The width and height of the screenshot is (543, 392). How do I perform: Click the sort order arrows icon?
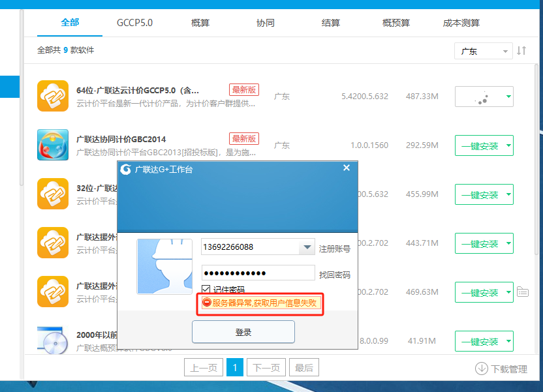[x=521, y=51]
